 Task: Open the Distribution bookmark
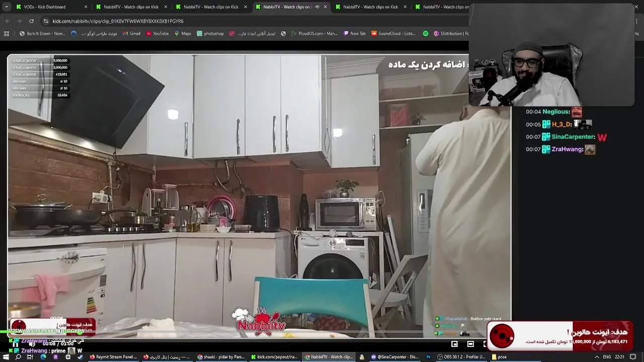pos(451,34)
